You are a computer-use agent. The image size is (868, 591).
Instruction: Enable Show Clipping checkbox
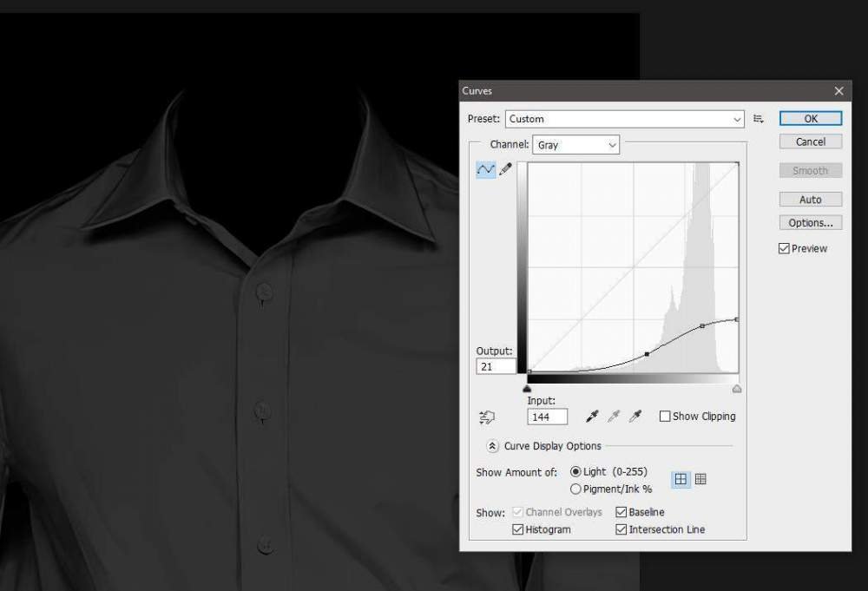[665, 417]
